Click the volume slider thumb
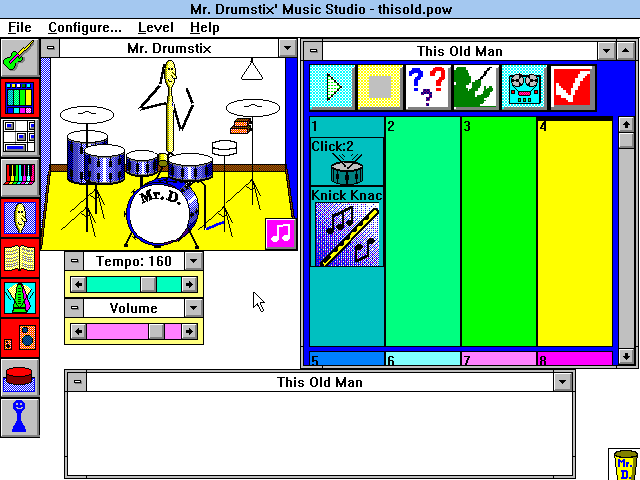 point(156,331)
